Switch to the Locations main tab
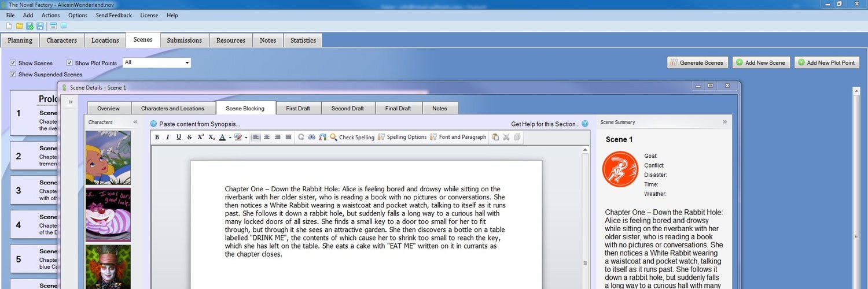Image resolution: width=868 pixels, height=289 pixels. (x=105, y=40)
